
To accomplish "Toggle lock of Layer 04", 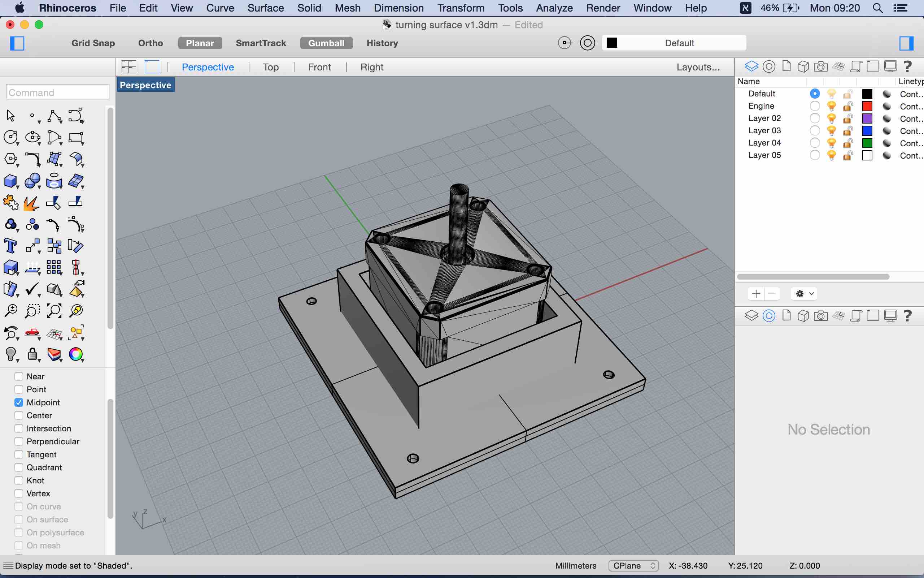I will click(848, 143).
